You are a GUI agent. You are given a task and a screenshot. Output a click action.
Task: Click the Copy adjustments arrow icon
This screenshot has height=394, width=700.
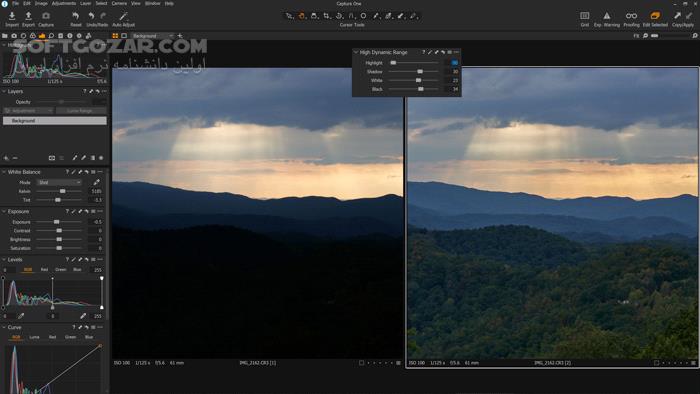tap(678, 16)
